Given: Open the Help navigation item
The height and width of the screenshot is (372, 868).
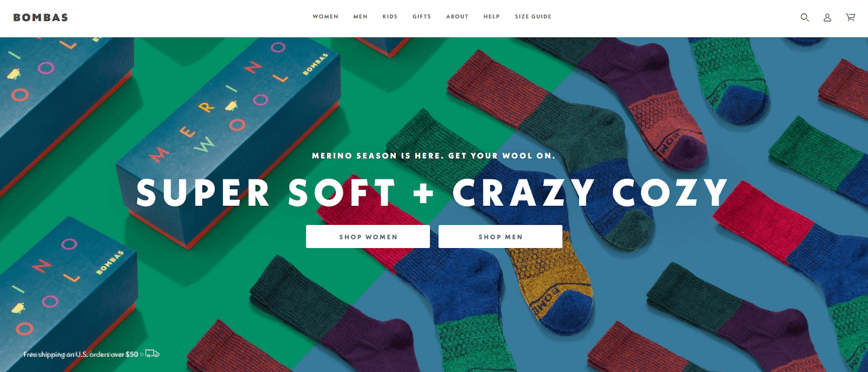Looking at the screenshot, I should [x=492, y=17].
